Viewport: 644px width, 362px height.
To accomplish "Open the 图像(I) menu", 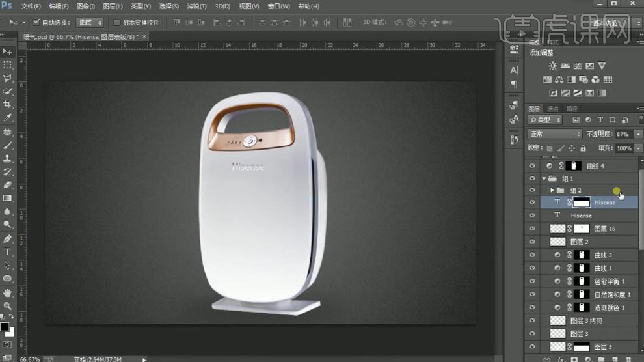I will tap(86, 6).
